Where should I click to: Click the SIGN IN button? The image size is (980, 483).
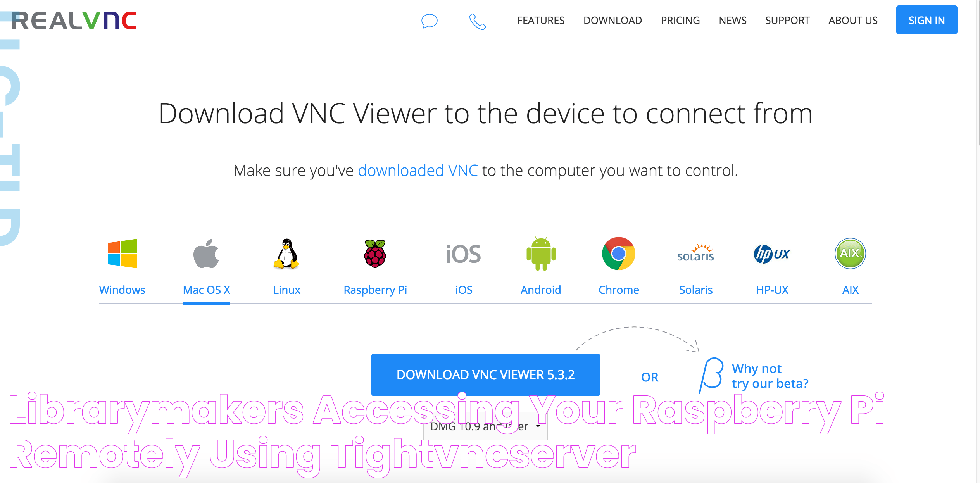click(x=928, y=20)
